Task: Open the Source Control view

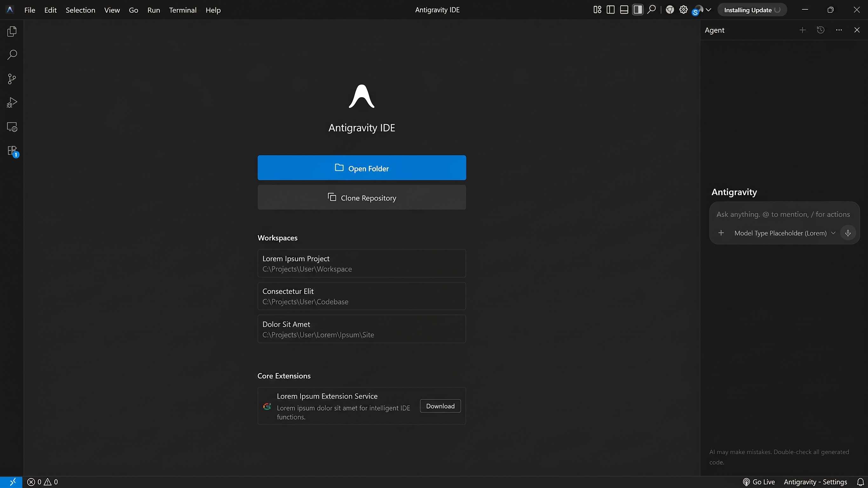Action: [x=12, y=79]
